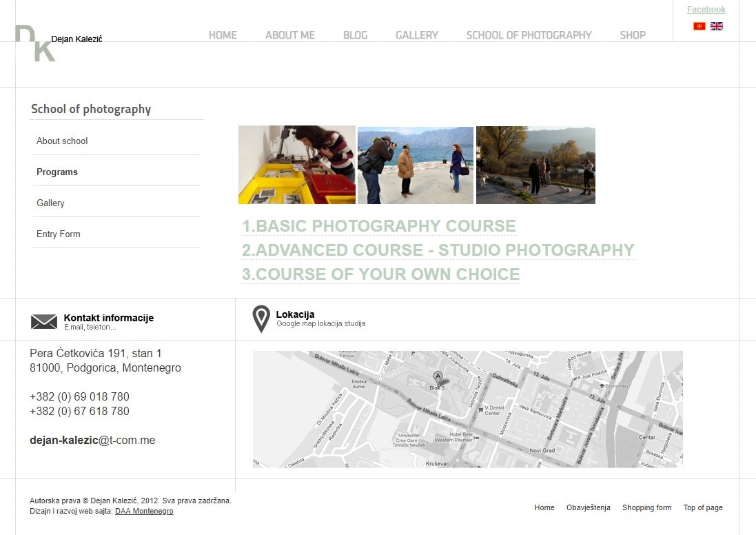This screenshot has width=756, height=535.
Task: Open the DAA Montenegro footer link
Action: click(144, 512)
